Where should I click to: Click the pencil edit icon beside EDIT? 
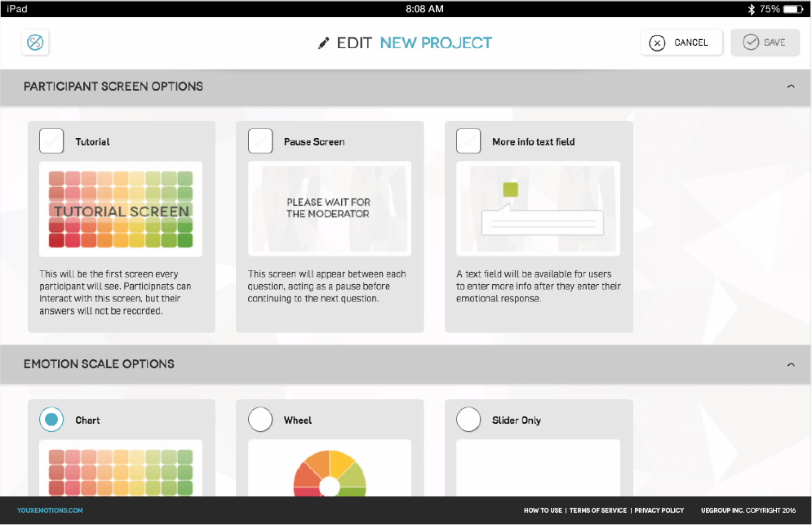324,43
